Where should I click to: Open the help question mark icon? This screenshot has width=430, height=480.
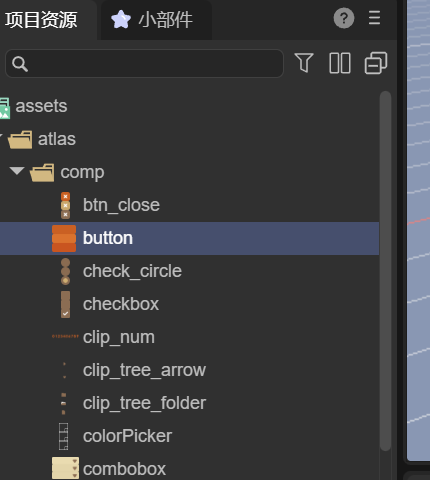tap(344, 18)
